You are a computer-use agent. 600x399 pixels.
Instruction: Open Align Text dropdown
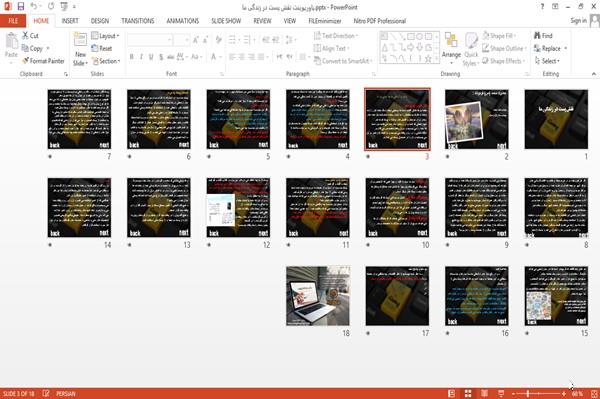pyautogui.click(x=331, y=48)
